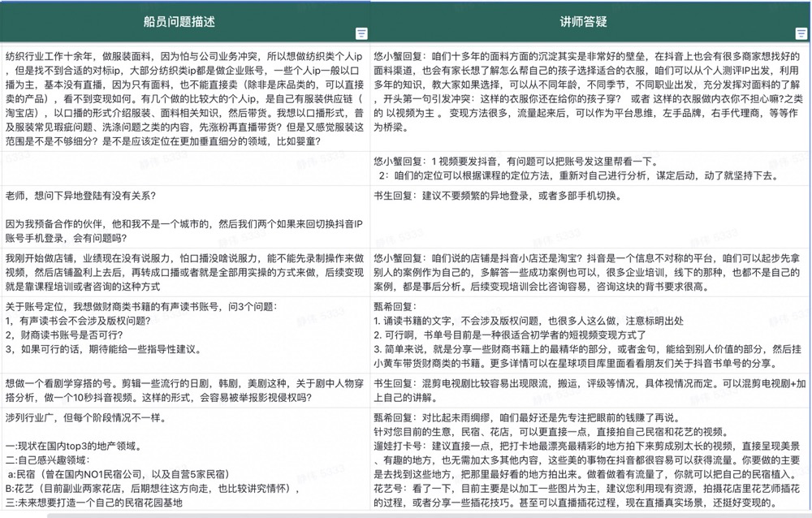Image resolution: width=812 pixels, height=518 pixels.
Task: Open the filter icon for 船员问题描述 column
Action: click(361, 33)
